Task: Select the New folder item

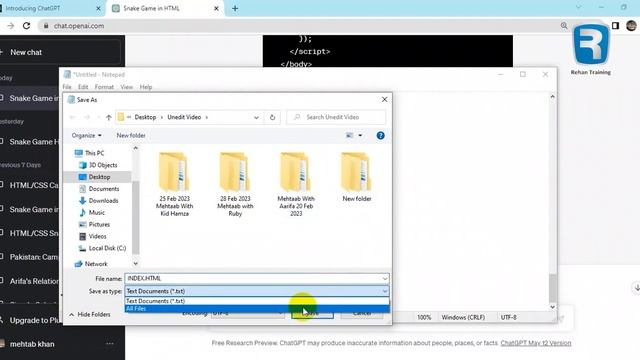Action: (x=357, y=177)
